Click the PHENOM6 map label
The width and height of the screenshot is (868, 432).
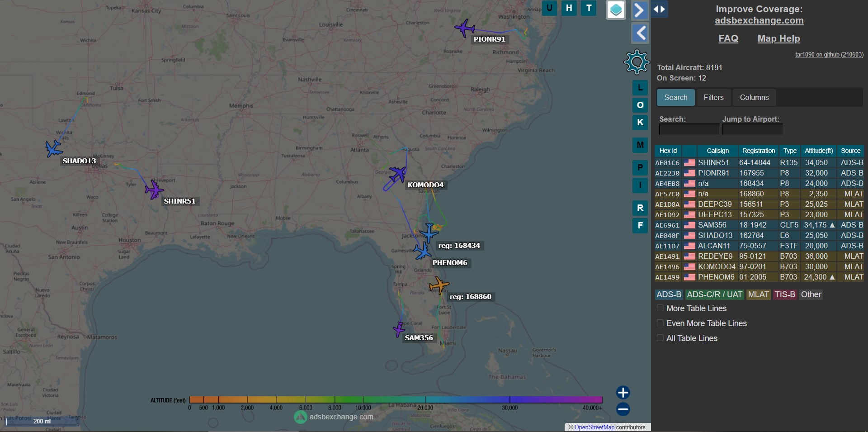click(450, 263)
